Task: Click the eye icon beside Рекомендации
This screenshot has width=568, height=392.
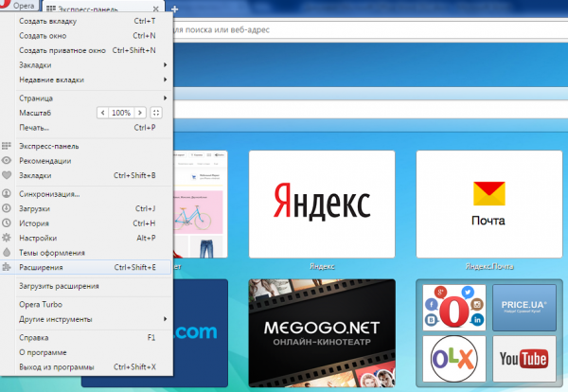Action: click(7, 160)
